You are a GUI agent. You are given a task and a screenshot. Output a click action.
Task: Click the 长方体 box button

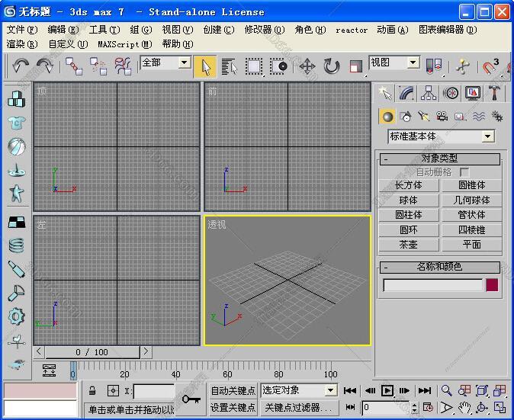(x=409, y=185)
